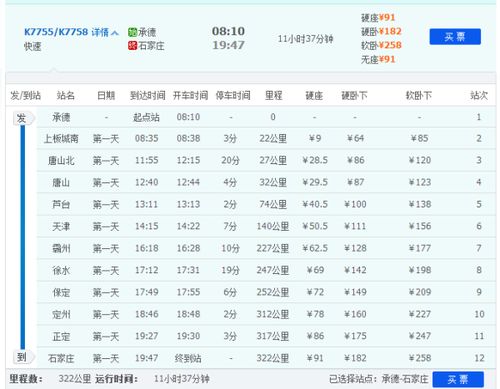Click the red terminal-station icon beside 石家庄
Screen dimensions: 500x389
tap(132, 45)
